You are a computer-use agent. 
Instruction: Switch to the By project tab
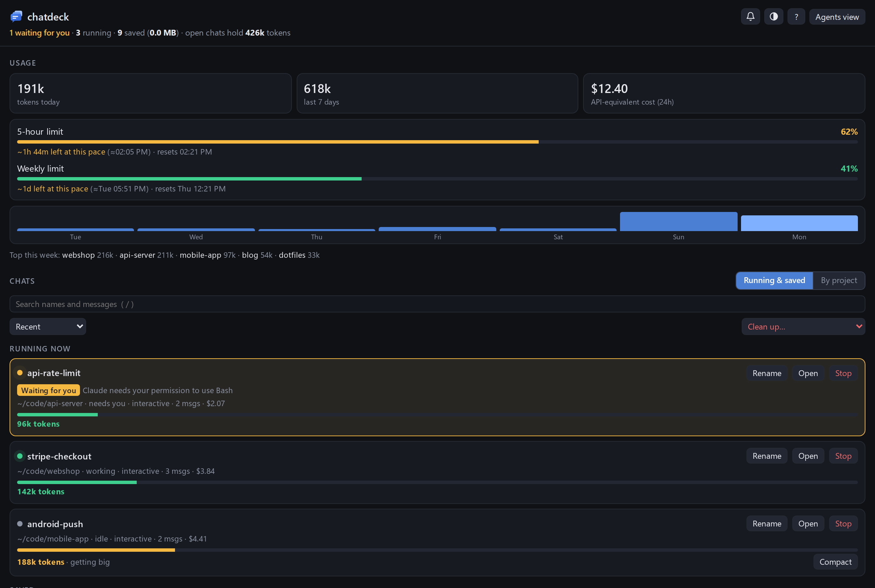839,281
